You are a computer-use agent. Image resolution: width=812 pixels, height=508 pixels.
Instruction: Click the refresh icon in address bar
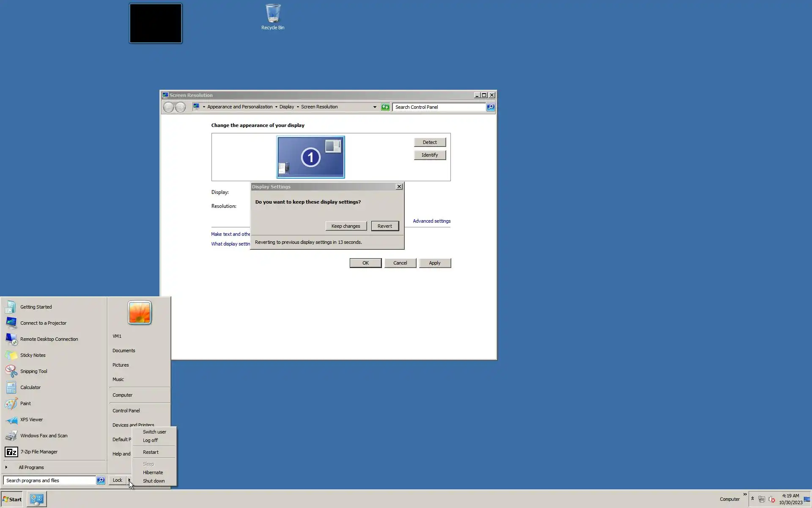(385, 107)
